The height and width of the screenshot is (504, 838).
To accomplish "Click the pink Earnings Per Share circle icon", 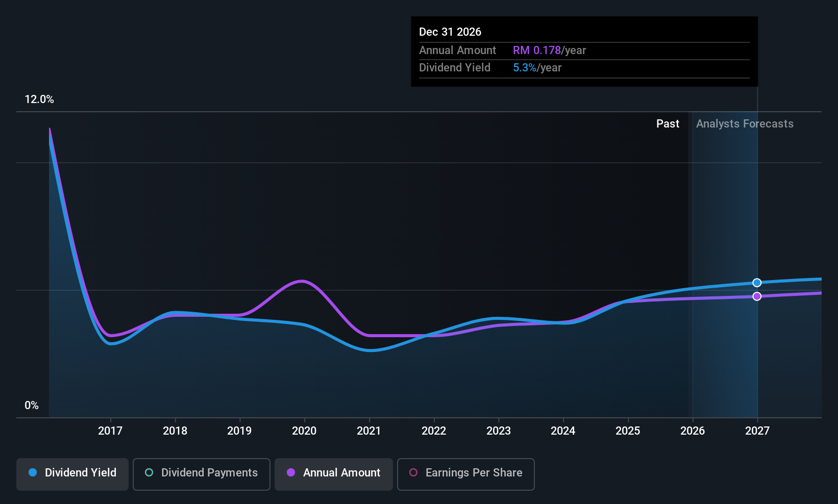I will point(413,473).
